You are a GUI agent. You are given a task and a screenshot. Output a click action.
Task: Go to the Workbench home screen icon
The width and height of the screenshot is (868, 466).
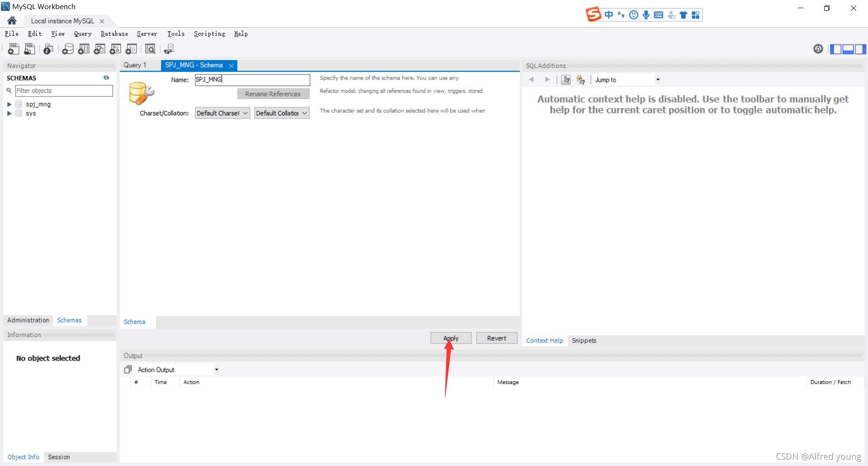pyautogui.click(x=12, y=20)
